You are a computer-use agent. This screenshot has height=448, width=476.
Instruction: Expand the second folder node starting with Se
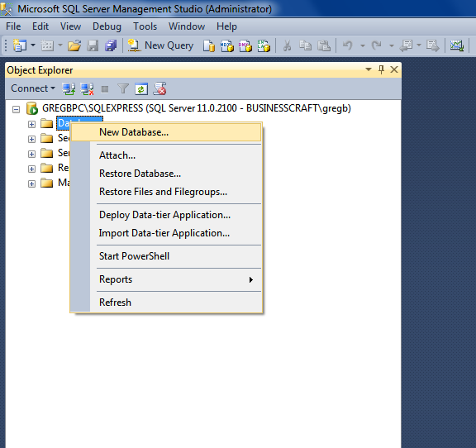click(x=31, y=139)
